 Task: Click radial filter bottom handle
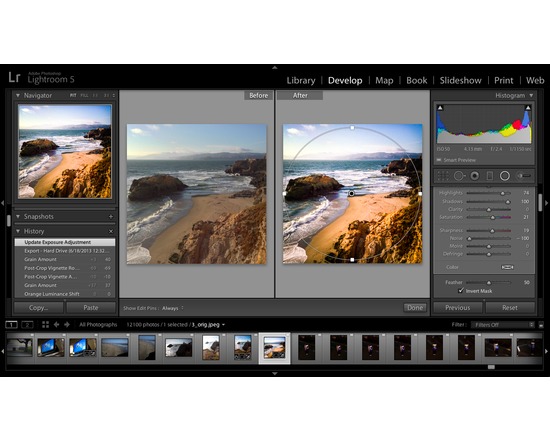tap(352, 260)
